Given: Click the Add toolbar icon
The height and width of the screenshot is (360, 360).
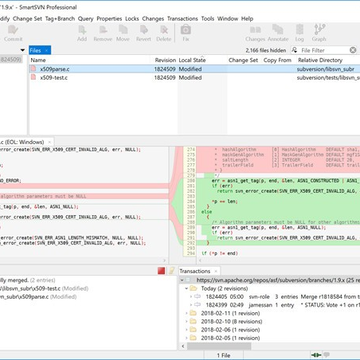Looking at the screenshot, I should click(82, 30).
